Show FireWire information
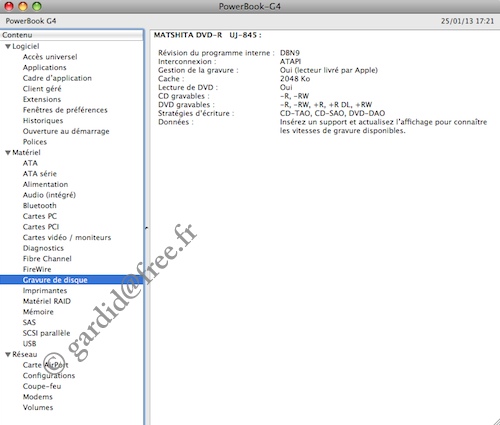The width and height of the screenshot is (500, 425). (37, 269)
